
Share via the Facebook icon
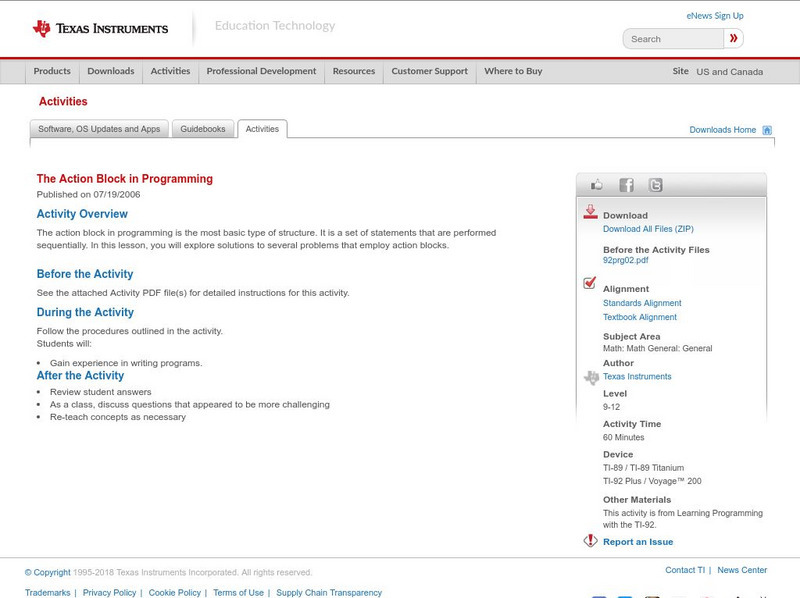(x=626, y=185)
